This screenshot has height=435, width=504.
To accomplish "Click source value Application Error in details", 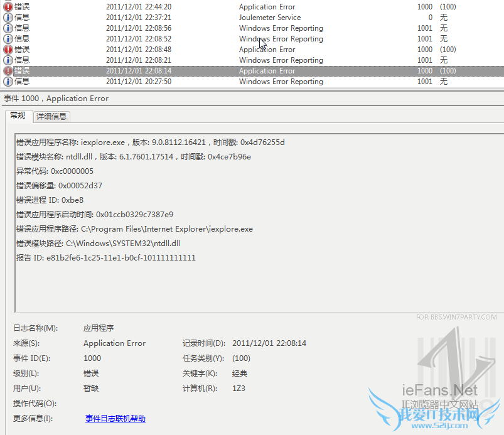I will 114,343.
